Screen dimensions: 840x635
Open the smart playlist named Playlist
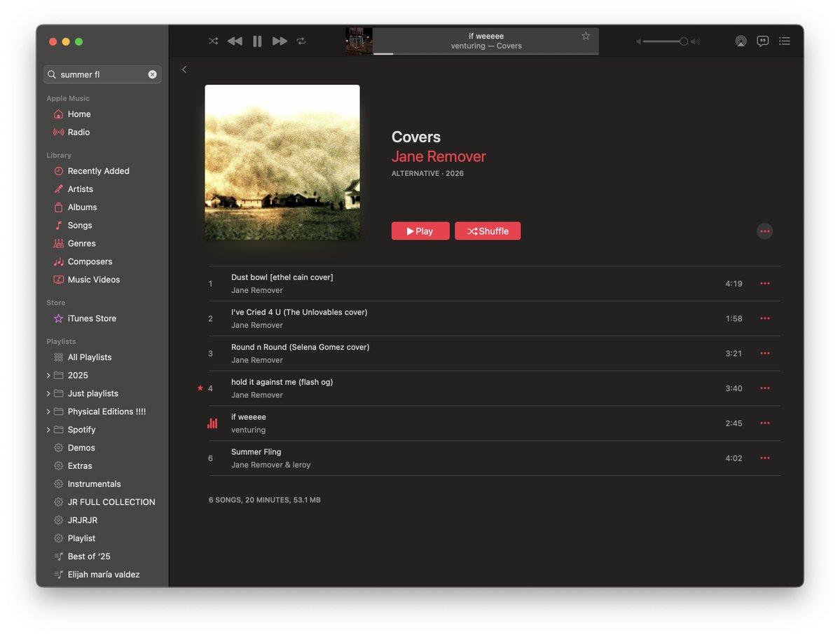[81, 538]
